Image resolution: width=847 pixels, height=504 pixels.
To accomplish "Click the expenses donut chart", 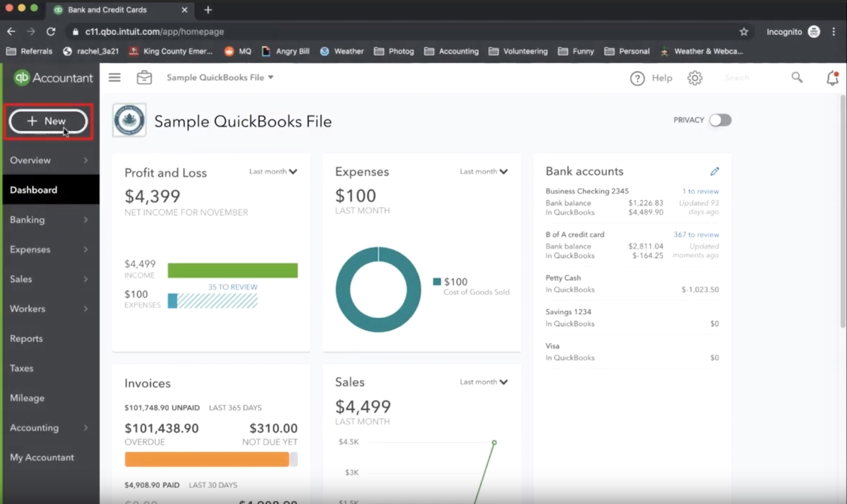I will (x=378, y=290).
